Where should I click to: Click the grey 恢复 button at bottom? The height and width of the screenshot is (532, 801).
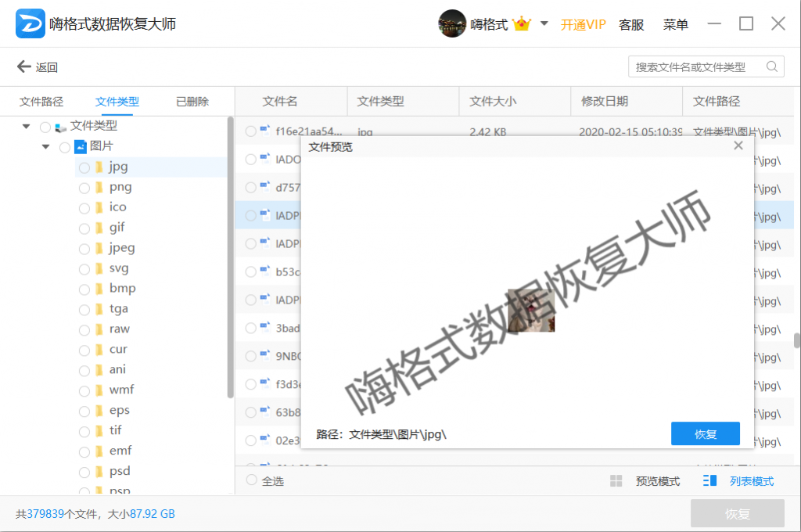click(x=737, y=513)
